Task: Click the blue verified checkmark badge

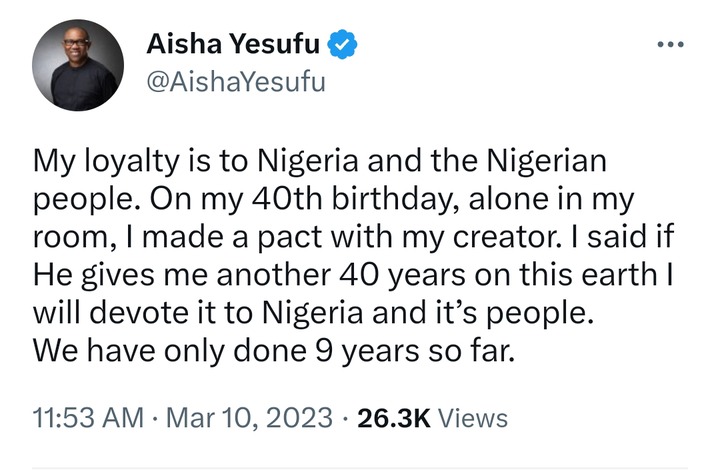Action: point(342,44)
